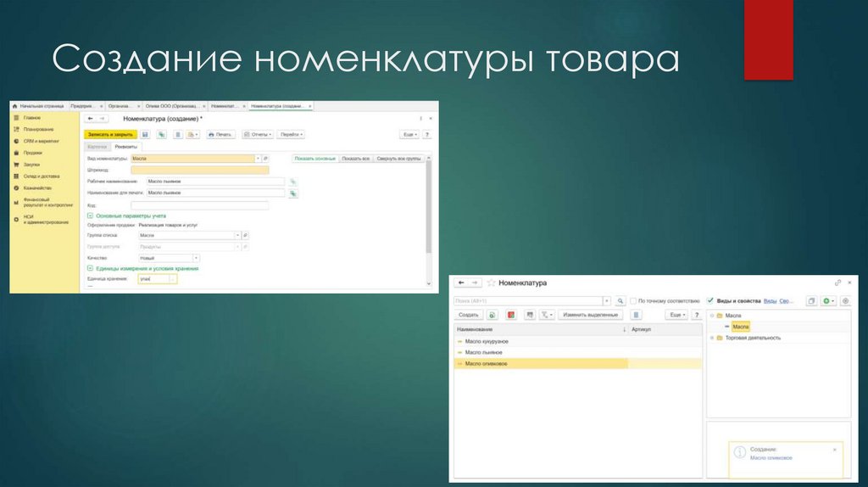Screen dimensions: 868x487
Task: Click help '?' button in creation form
Action: pos(427,135)
